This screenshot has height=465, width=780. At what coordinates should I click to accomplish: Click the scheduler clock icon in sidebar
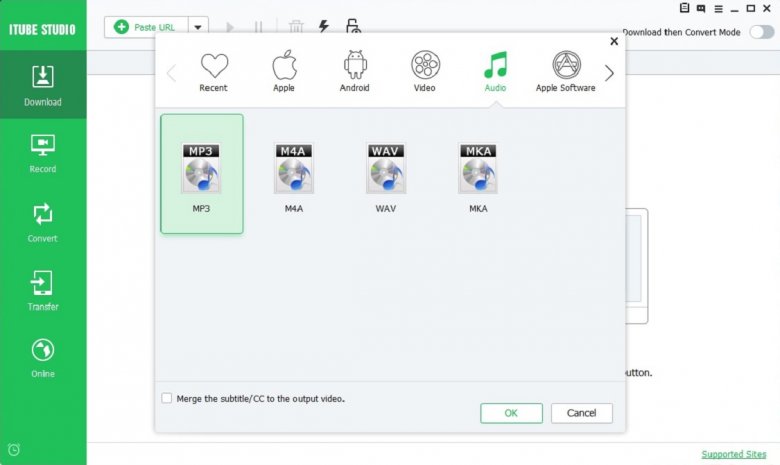tap(14, 450)
